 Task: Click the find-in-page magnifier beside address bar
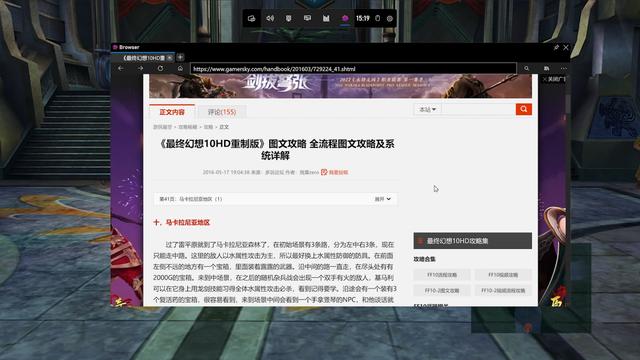pyautogui.click(x=527, y=69)
